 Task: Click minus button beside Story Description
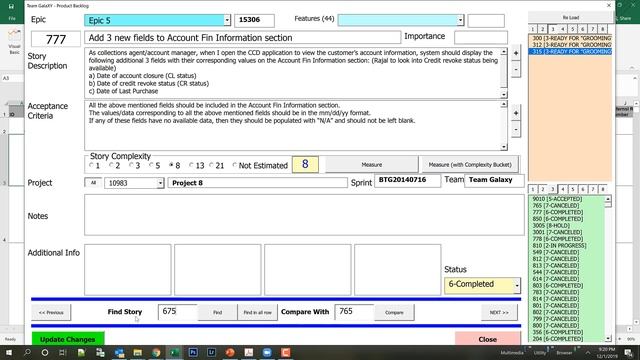click(516, 69)
